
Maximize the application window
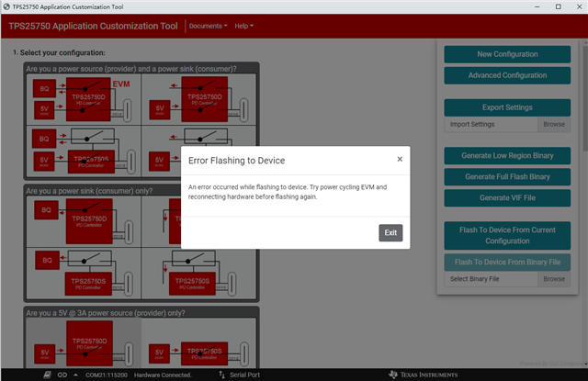tap(558, 6)
